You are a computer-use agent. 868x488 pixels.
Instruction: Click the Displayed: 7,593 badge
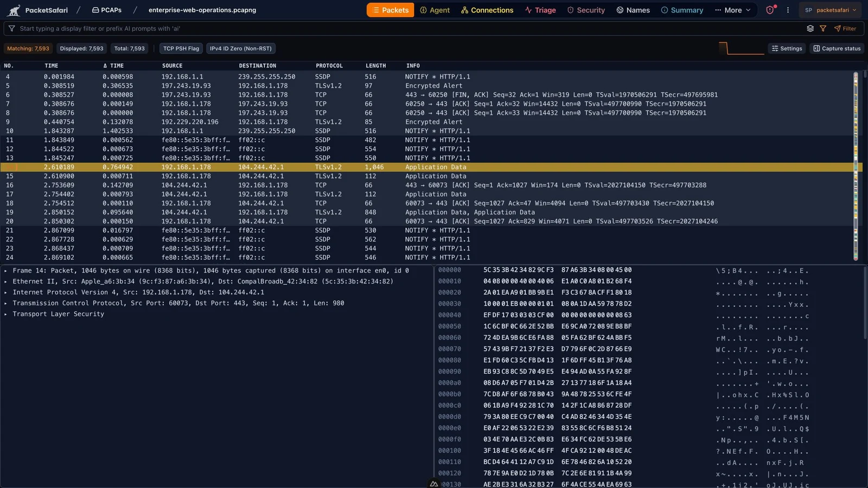[x=81, y=48]
